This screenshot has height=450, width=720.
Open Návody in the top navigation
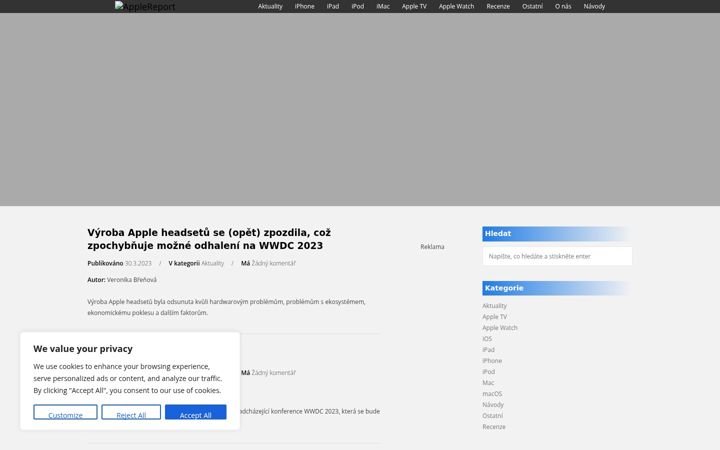point(594,6)
